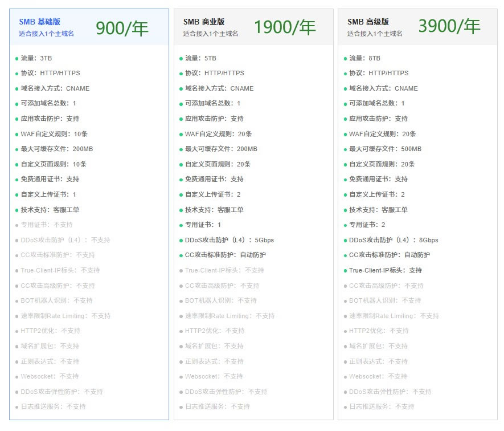Click the green bullet beside 流量：3TB
Screen dimensions: 504x431
pos(17,58)
